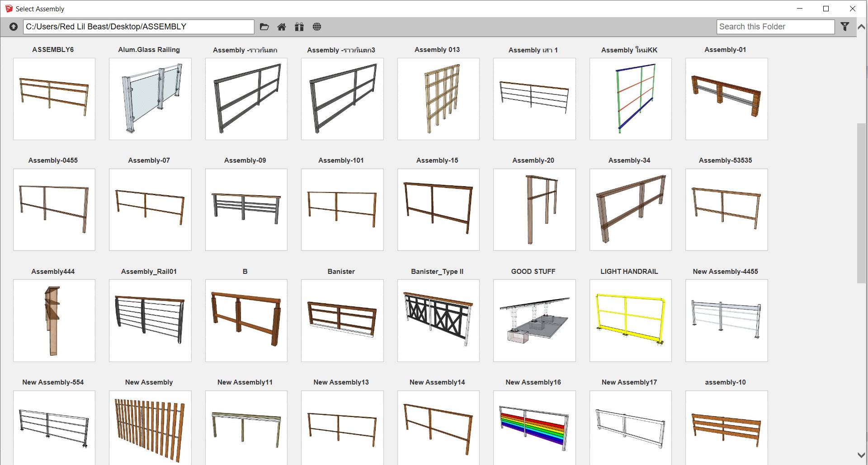Go to the home folder icon
The height and width of the screenshot is (465, 868).
pyautogui.click(x=282, y=27)
